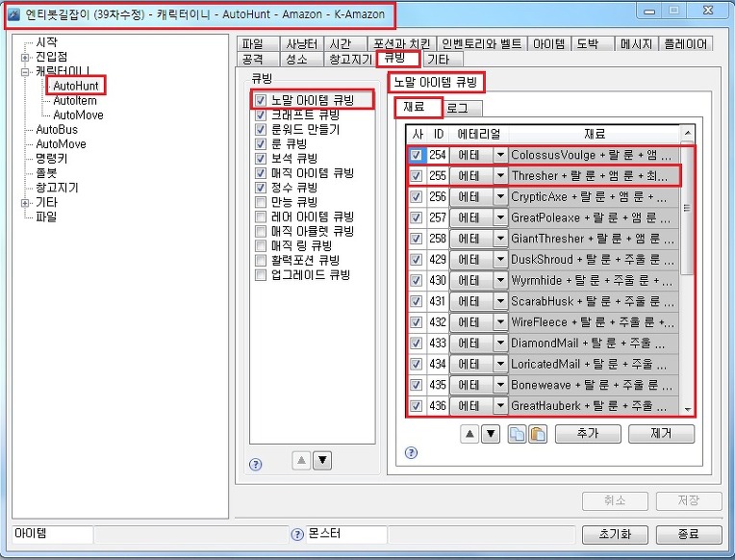This screenshot has height=560, width=735.
Task: Uncheck 룬워드 만들기 option
Action: pyautogui.click(x=261, y=130)
